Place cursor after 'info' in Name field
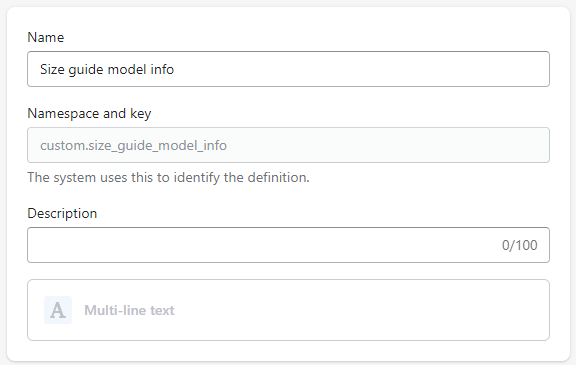The height and width of the screenshot is (365, 576). (x=175, y=69)
